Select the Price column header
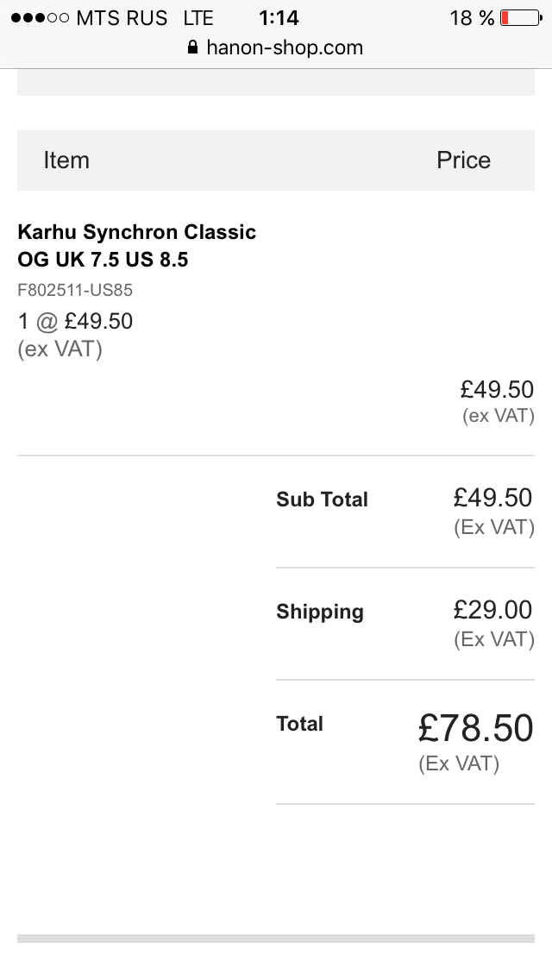This screenshot has width=552, height=980. 463,160
